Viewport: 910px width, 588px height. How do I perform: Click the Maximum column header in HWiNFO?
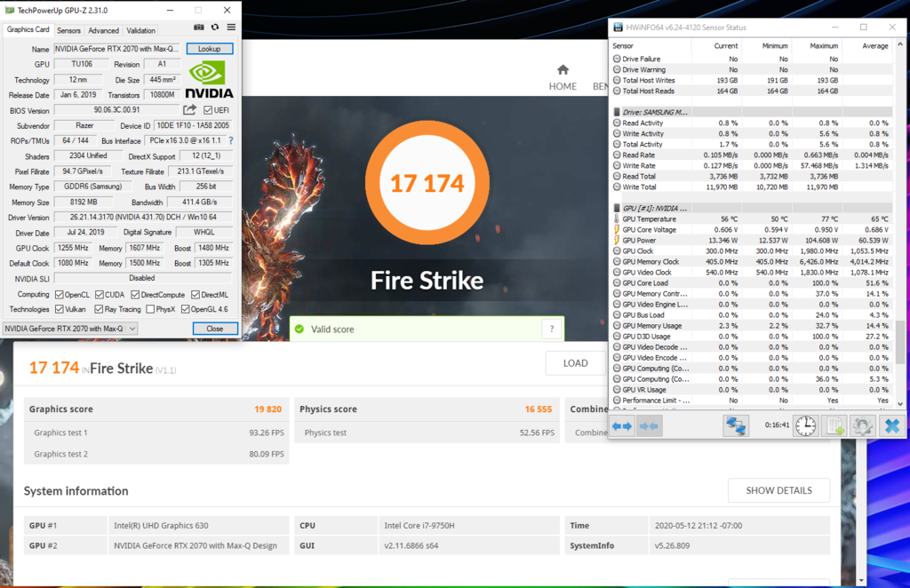824,46
